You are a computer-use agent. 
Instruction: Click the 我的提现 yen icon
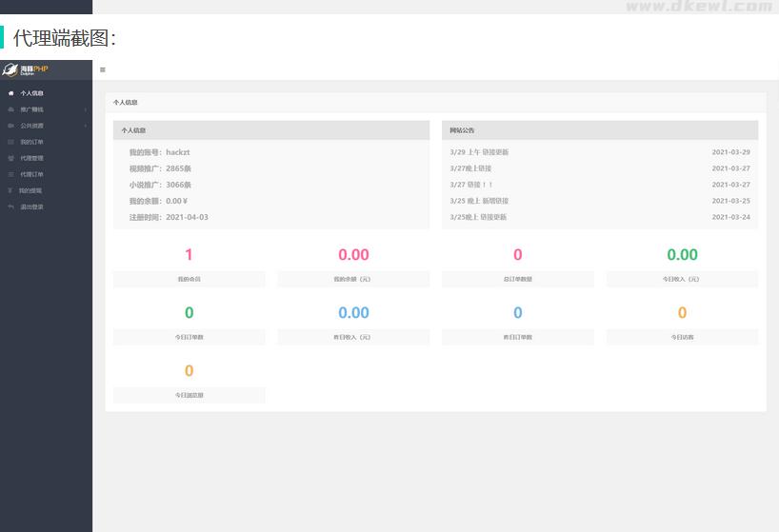click(x=10, y=190)
